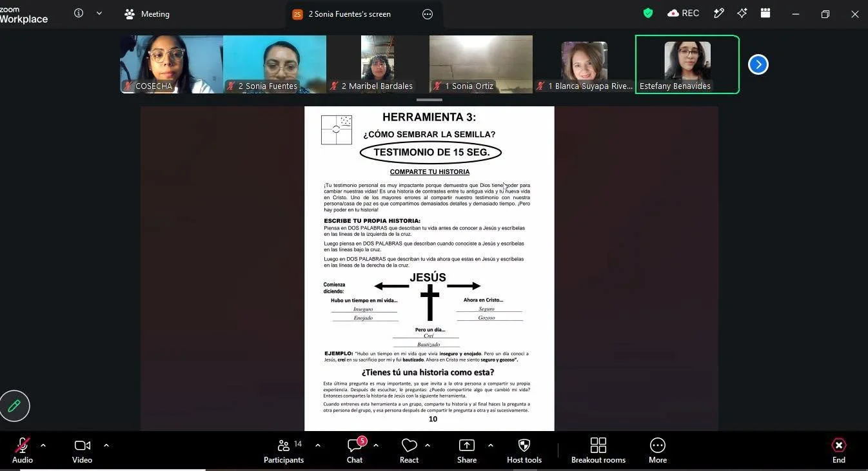
Task: Select the 1 Blanca Suyapa Rivera video thumbnail
Action: pos(584,64)
